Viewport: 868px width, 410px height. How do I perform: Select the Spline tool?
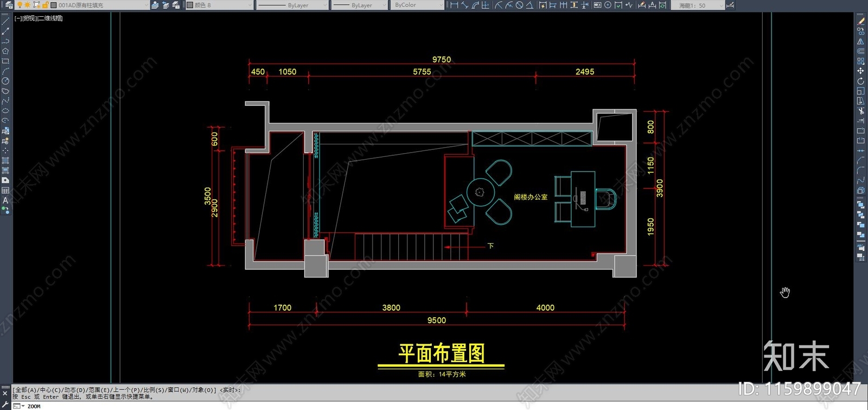tap(5, 100)
